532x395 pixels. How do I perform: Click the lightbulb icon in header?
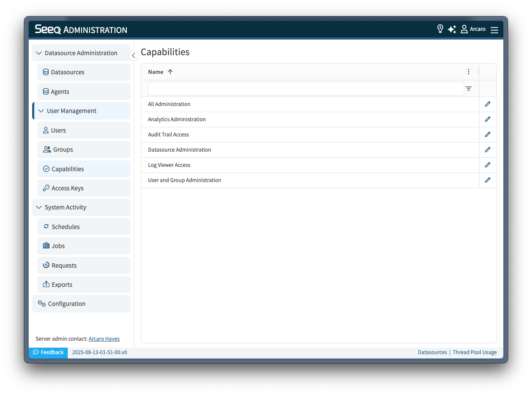(x=440, y=29)
